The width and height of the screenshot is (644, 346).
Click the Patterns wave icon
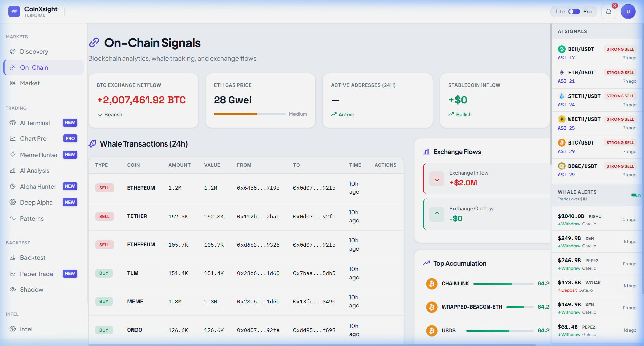pyautogui.click(x=13, y=218)
